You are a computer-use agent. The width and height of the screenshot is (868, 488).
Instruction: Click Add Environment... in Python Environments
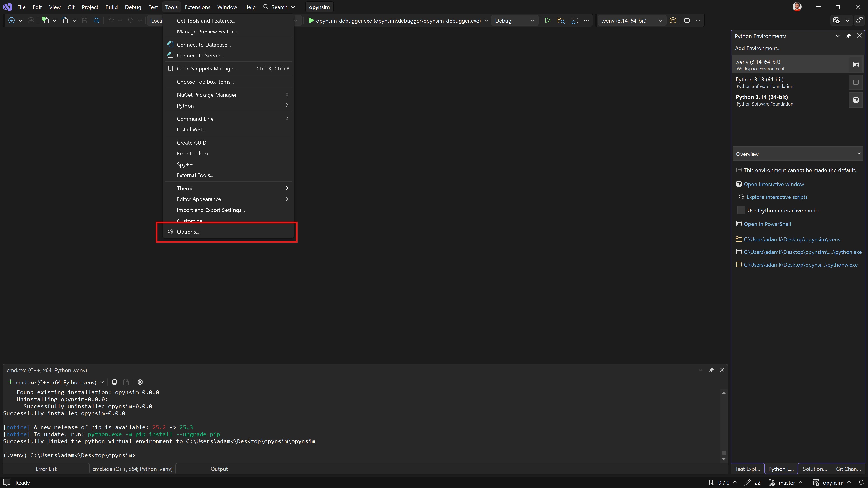pos(757,48)
